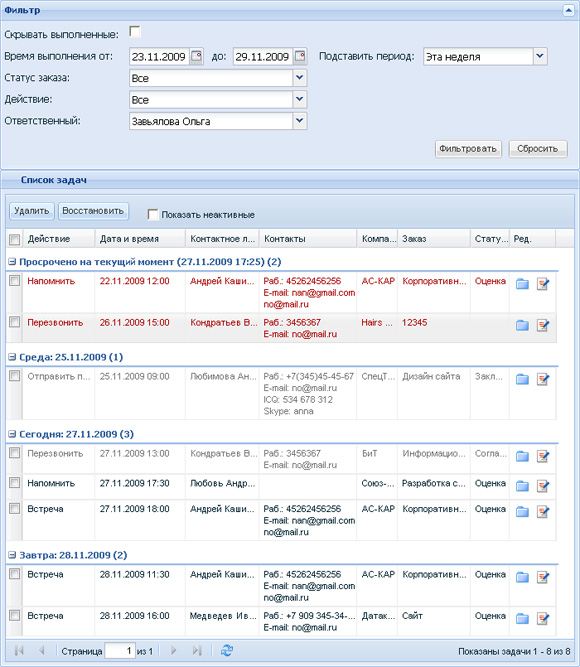Click refresh icon in the paging toolbar
The height and width of the screenshot is (667, 580).
[227, 650]
